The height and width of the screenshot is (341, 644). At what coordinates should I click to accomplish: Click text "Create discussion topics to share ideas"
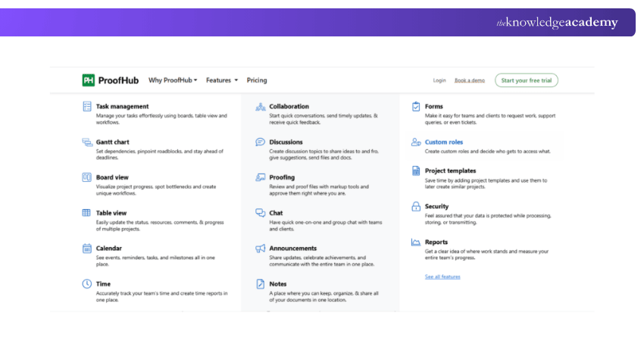tap(313, 152)
